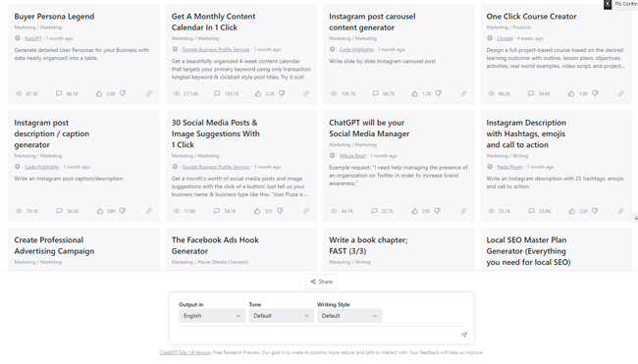Viewport: 638px width, 364px height.
Task: Copy link for Instagram post carousel card
Action: coord(463,93)
